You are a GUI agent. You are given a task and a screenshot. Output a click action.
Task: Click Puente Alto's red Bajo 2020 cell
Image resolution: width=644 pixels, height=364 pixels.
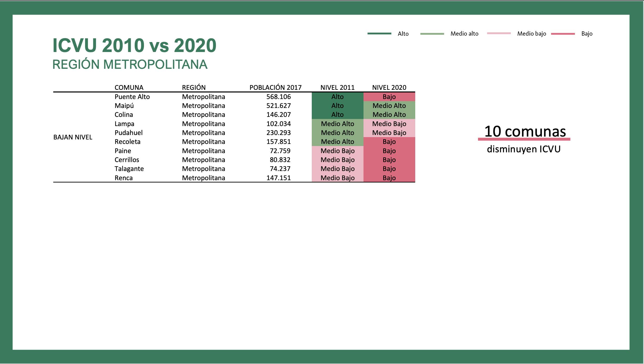coord(389,97)
